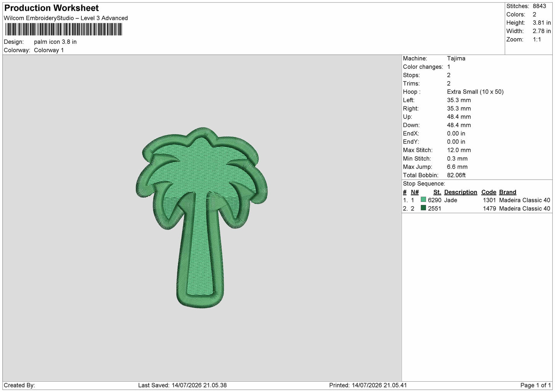Image resolution: width=555 pixels, height=392 pixels.
Task: Click the barcode under the worksheet title
Action: [63, 30]
